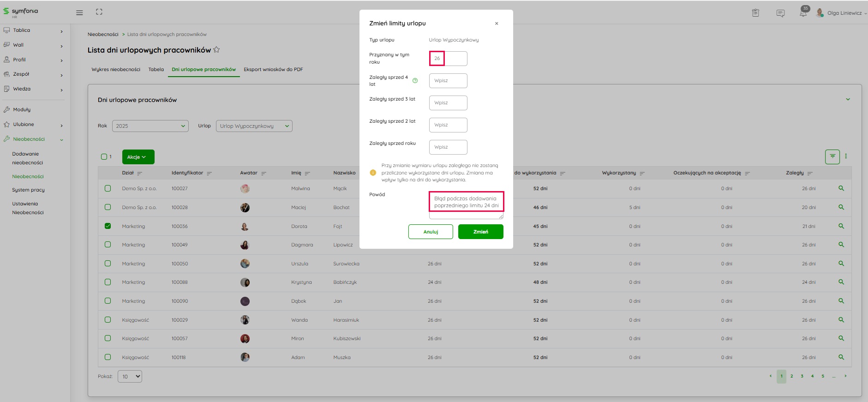Click the hamburger menu icon
868x402 pixels.
tap(79, 12)
